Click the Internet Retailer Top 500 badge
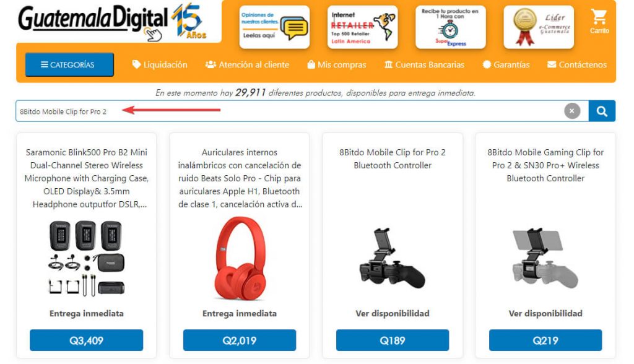634x364 pixels. (362, 27)
